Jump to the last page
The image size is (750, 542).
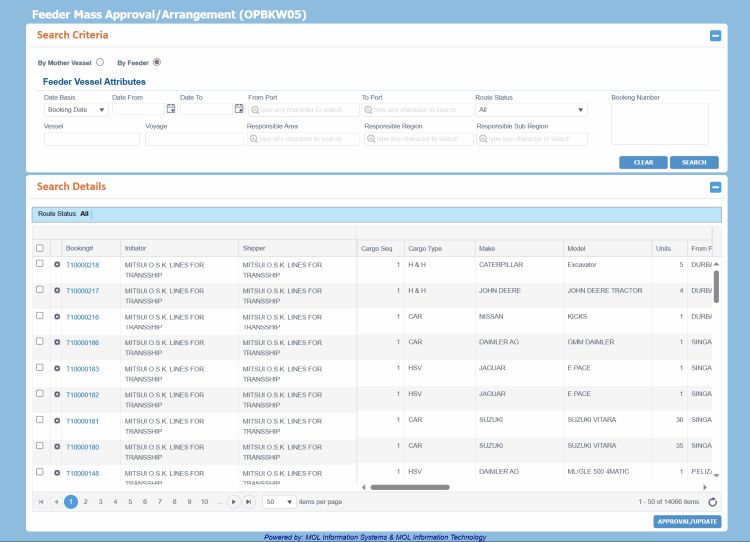coord(248,502)
